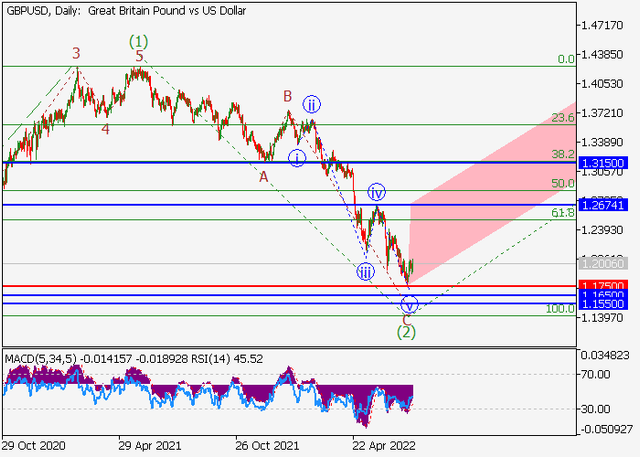Select the circled i wave marker

tap(297, 158)
